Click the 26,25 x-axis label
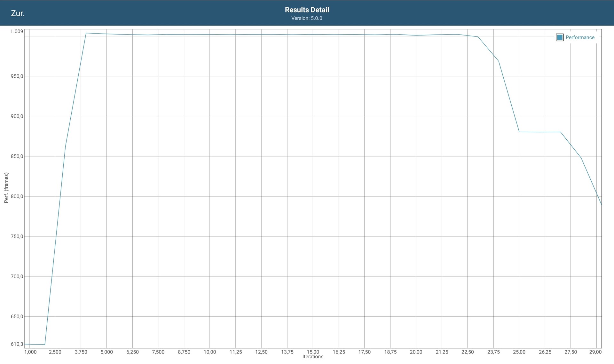The height and width of the screenshot is (364, 614). [x=545, y=352]
